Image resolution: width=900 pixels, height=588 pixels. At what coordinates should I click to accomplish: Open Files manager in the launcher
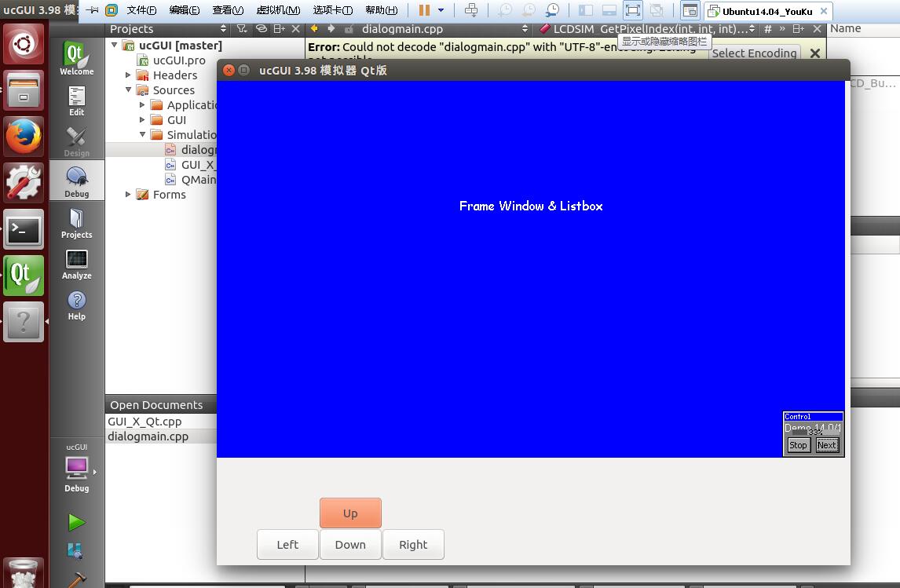click(x=24, y=90)
